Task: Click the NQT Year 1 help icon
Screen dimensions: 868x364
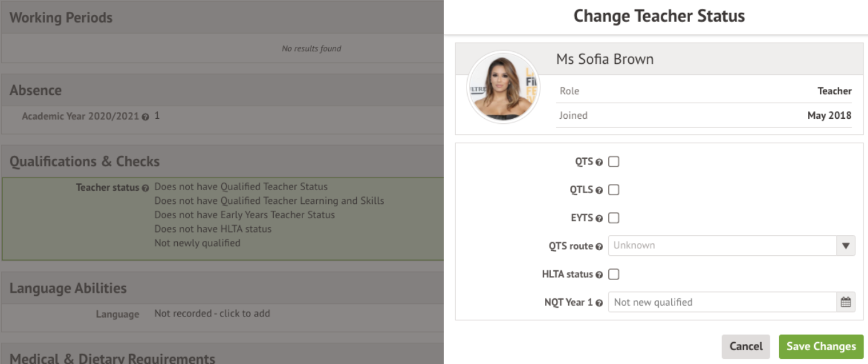Action: click(x=599, y=303)
